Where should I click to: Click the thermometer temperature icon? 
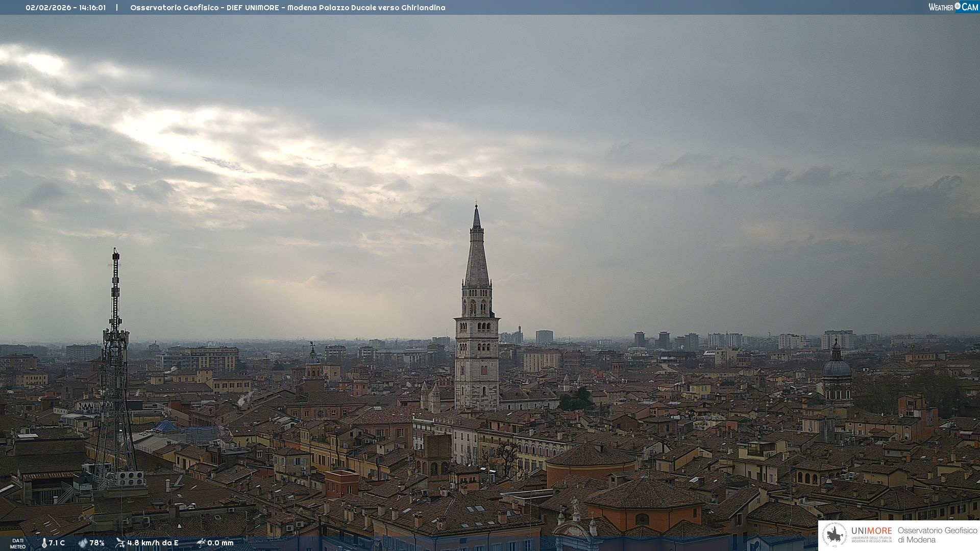click(44, 543)
